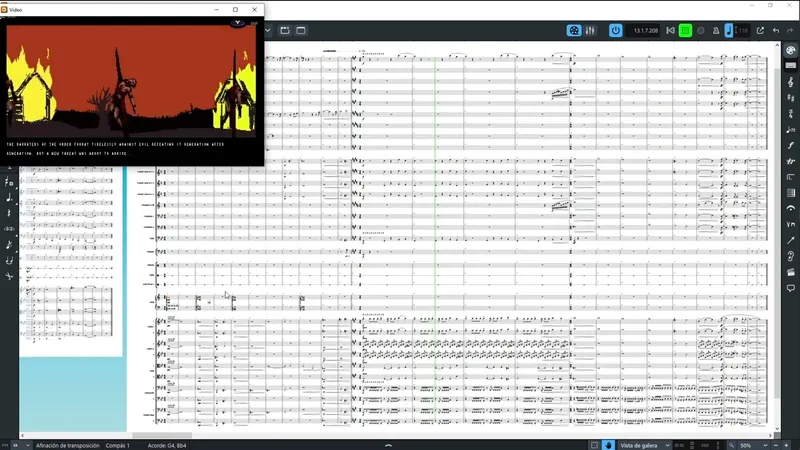This screenshot has height=450, width=800.
Task: Open the Video panel icon in right sidebar
Action: pos(790,272)
